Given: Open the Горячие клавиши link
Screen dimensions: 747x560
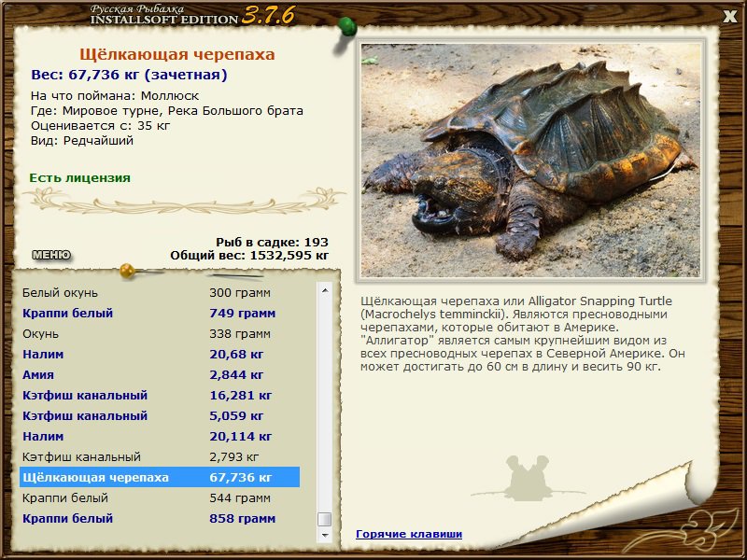Looking at the screenshot, I should point(409,534).
